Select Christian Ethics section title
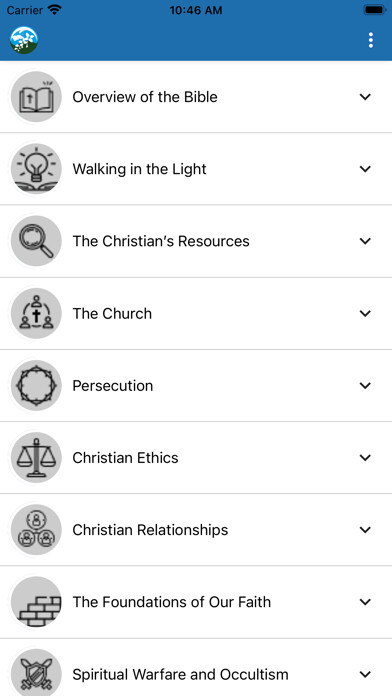This screenshot has width=392, height=696. 125,458
